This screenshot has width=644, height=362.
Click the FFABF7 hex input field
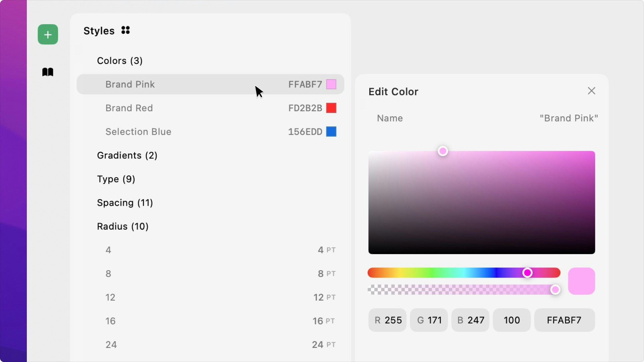564,320
